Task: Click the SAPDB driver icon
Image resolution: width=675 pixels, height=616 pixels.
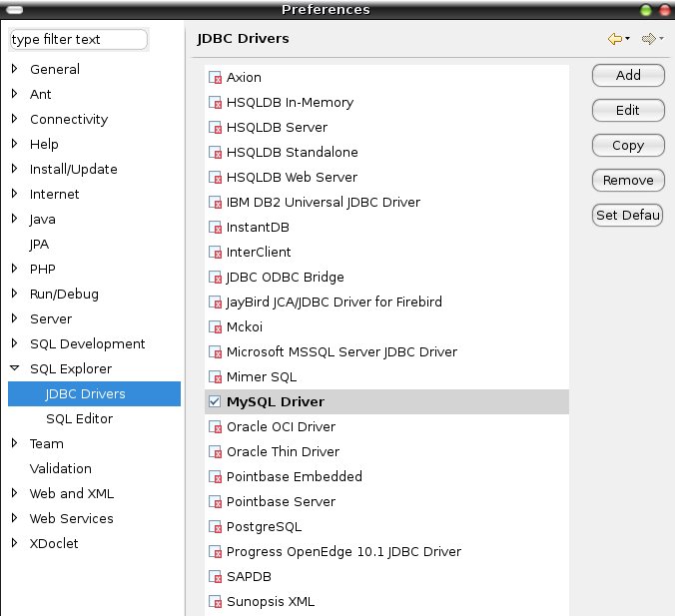Action: click(x=215, y=577)
